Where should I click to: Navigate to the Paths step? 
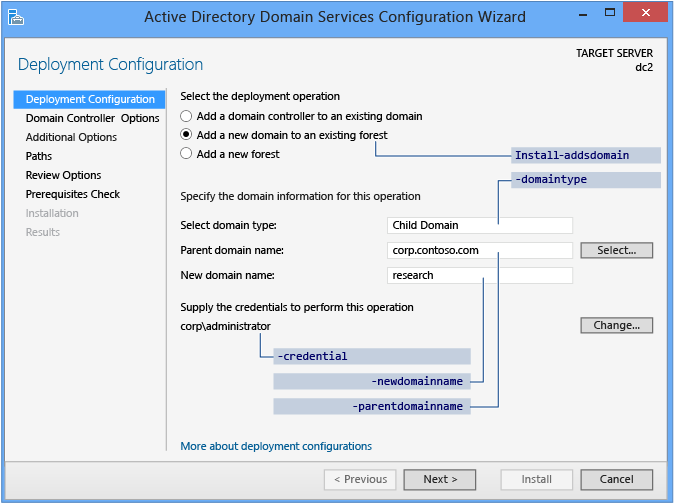click(39, 156)
